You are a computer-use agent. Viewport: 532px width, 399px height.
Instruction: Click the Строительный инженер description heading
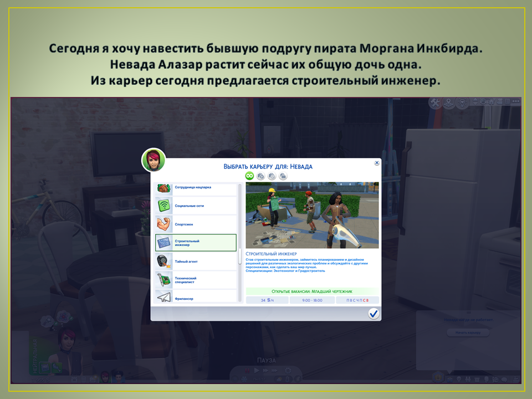pyautogui.click(x=271, y=254)
